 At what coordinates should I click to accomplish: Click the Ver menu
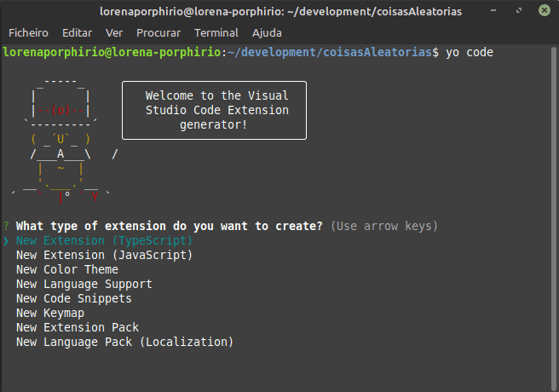pyautogui.click(x=114, y=32)
